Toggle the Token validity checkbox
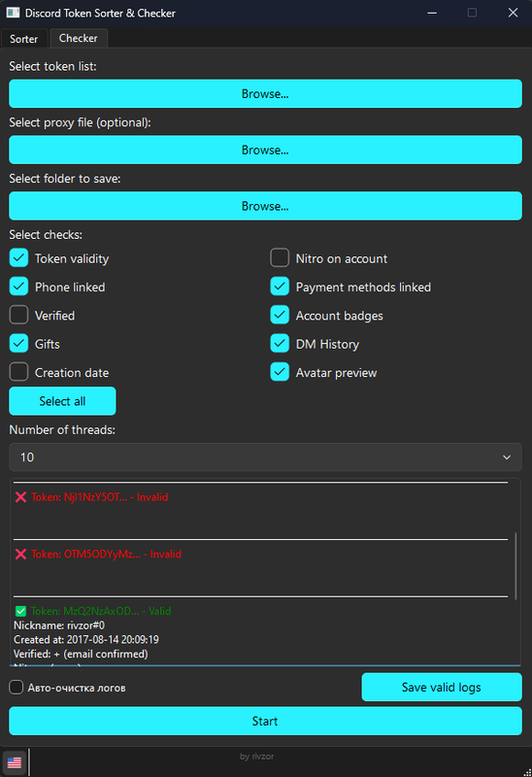The image size is (532, 777). 18,258
